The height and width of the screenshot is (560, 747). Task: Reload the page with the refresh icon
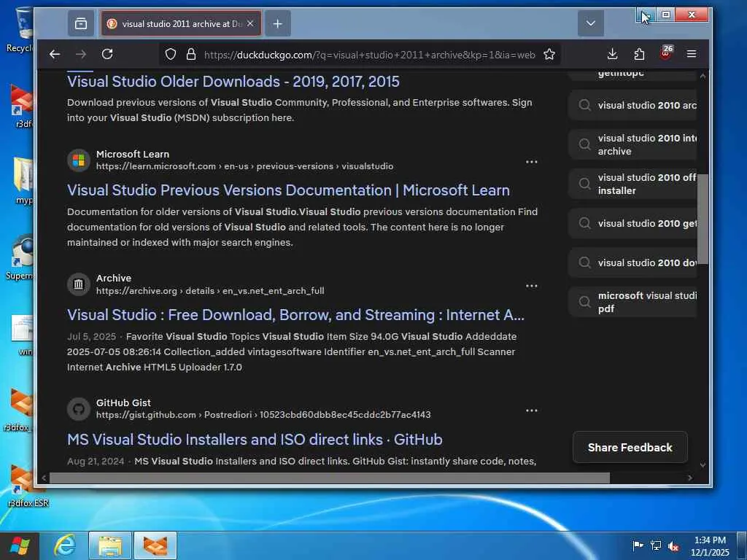coord(107,54)
